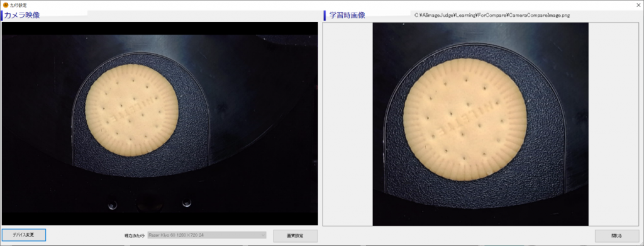644x246 pixels.
Task: Close the カメラ設定 window with the X
Action: point(638,4)
